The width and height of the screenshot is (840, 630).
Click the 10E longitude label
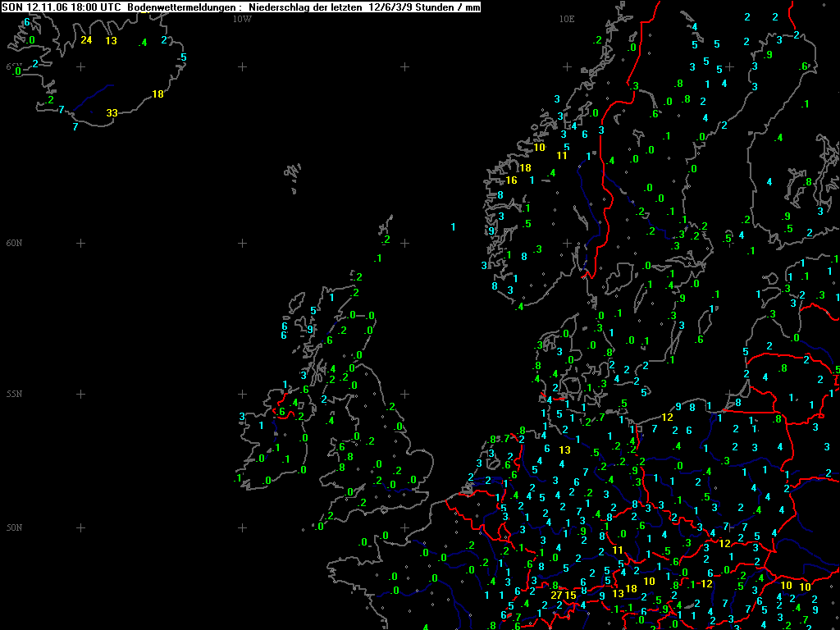(x=567, y=20)
